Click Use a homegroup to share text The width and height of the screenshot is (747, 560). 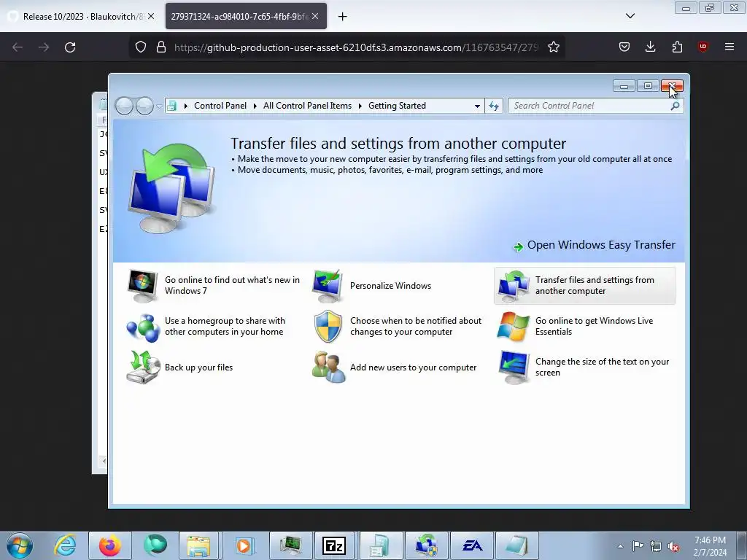point(225,326)
